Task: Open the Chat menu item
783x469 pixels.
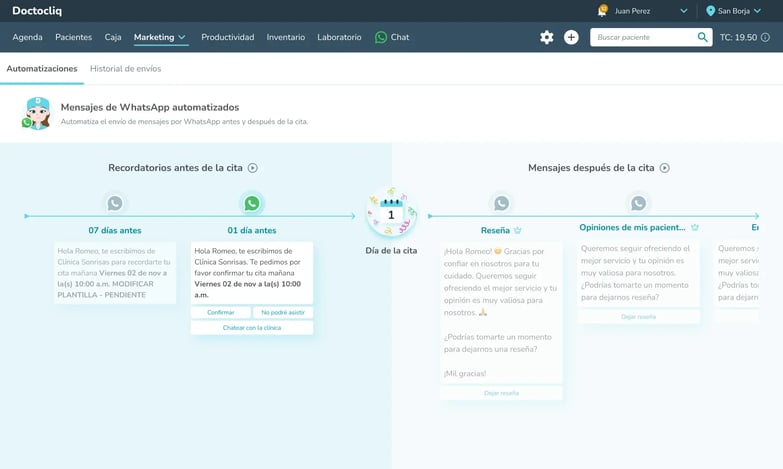Action: [392, 37]
